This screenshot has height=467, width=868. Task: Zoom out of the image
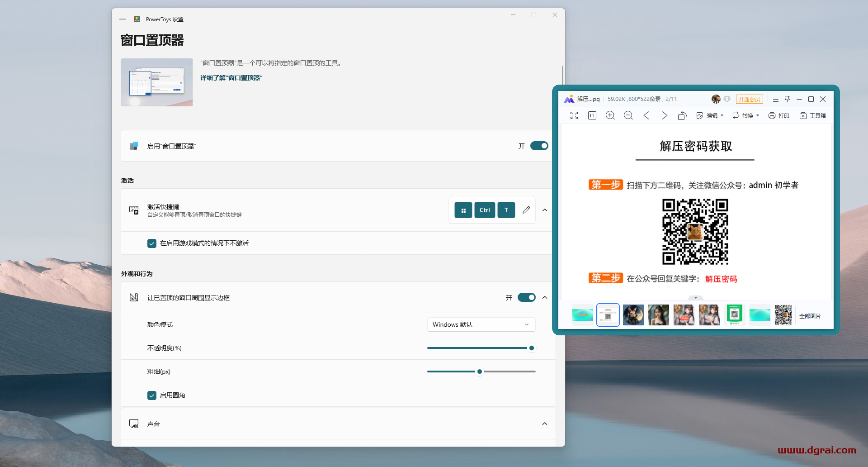628,115
